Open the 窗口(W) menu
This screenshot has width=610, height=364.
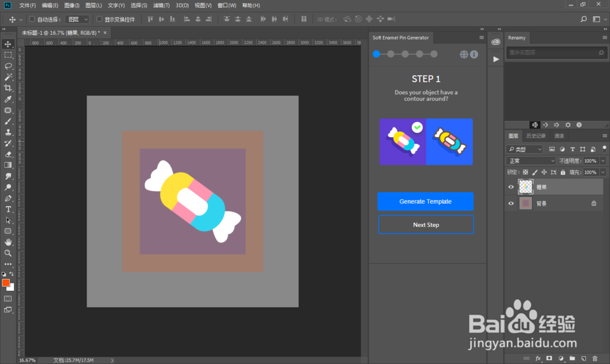(227, 5)
